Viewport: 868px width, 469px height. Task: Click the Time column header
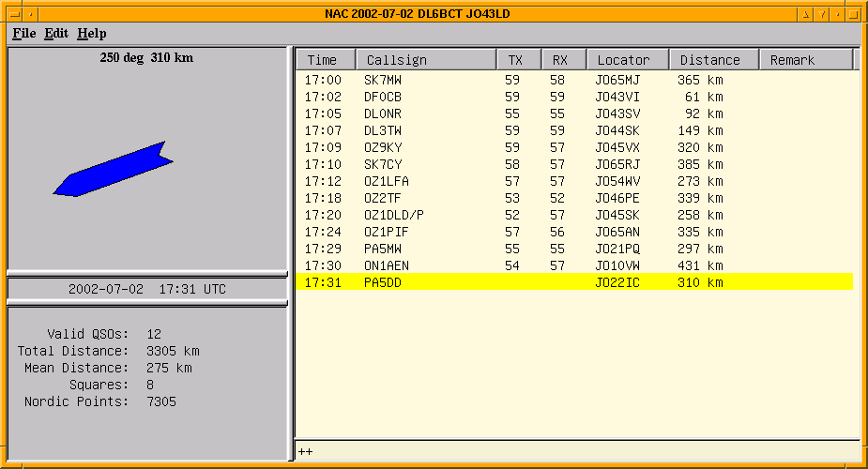(326, 60)
